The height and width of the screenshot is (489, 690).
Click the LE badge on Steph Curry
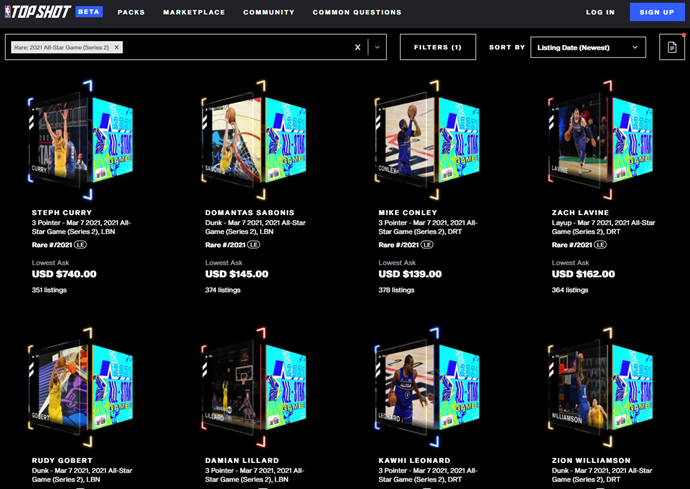click(x=80, y=245)
